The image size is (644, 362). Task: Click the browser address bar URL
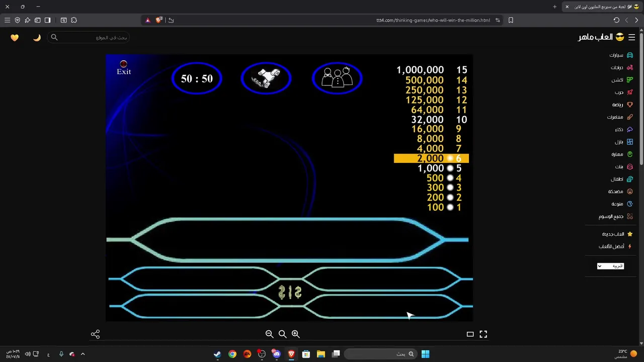433,20
